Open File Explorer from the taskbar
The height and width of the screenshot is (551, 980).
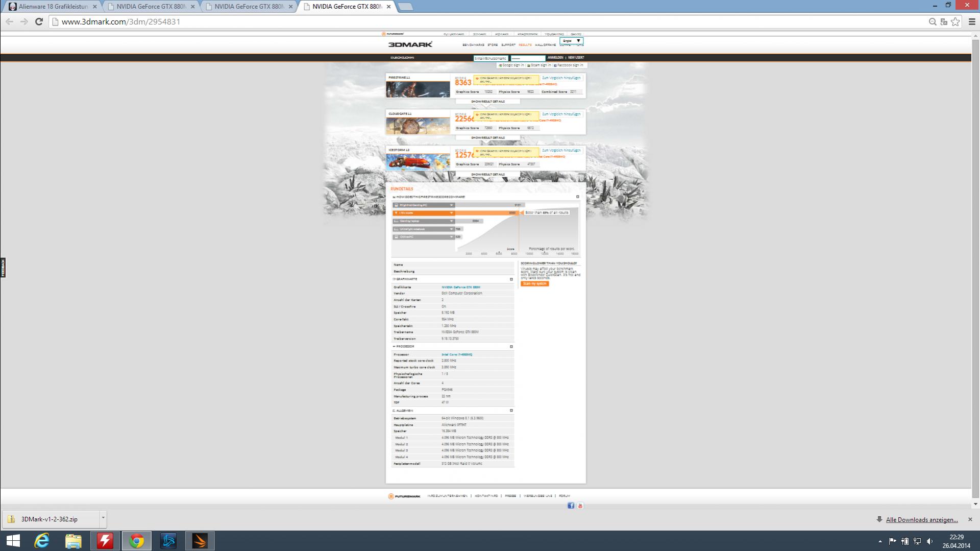pyautogui.click(x=73, y=541)
